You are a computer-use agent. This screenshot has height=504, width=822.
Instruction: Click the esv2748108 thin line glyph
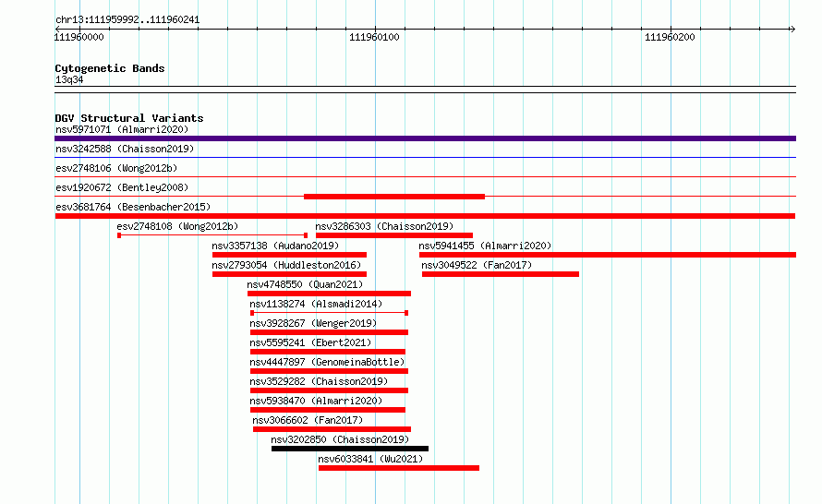coord(212,235)
